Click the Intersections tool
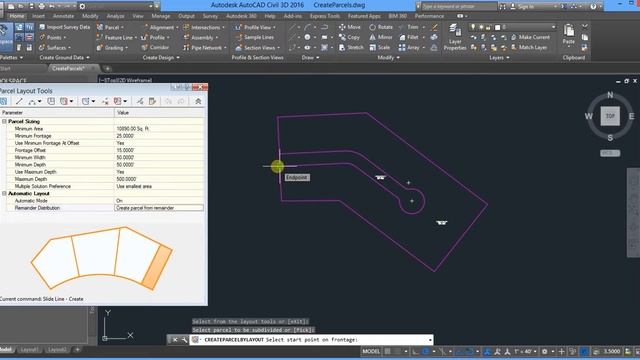The image size is (640, 360). point(203,27)
